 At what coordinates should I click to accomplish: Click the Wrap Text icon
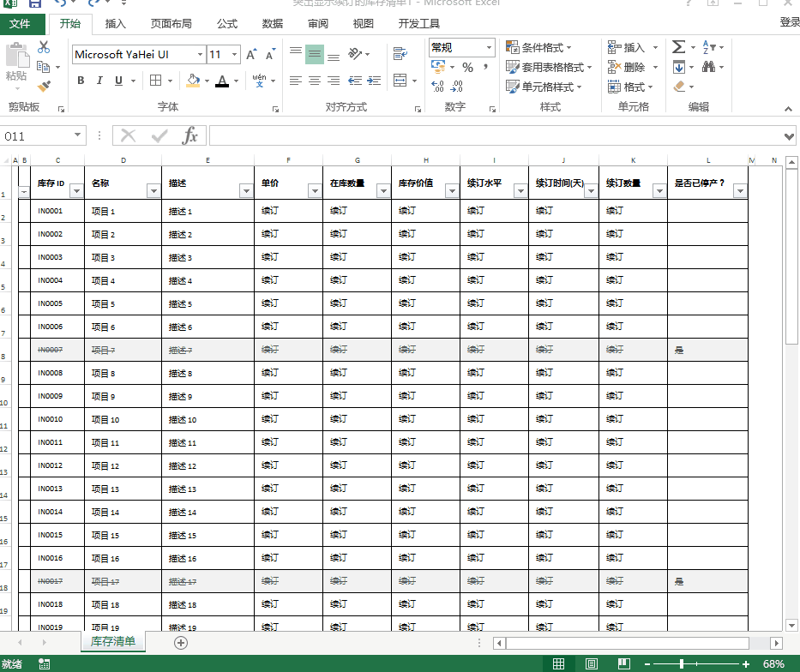coord(400,53)
